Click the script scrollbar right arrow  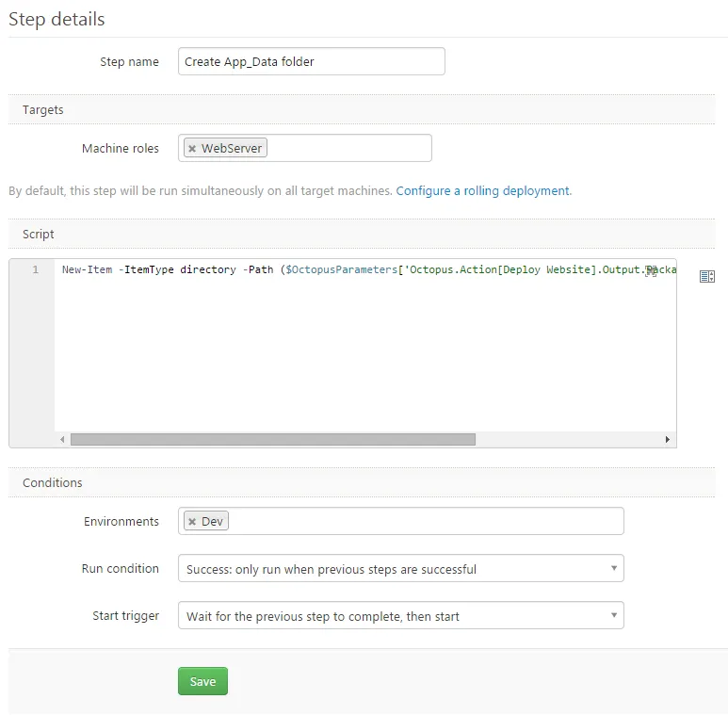point(668,439)
